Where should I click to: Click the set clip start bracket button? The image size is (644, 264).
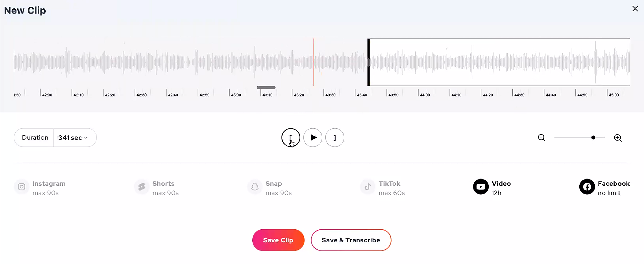pyautogui.click(x=290, y=138)
